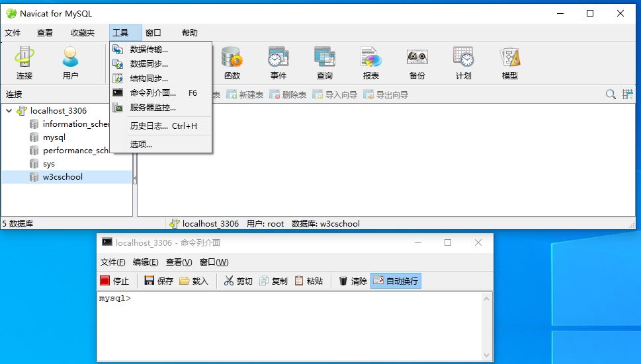
Task: Click the 函数 (Function) toolbar icon
Action: pos(232,63)
